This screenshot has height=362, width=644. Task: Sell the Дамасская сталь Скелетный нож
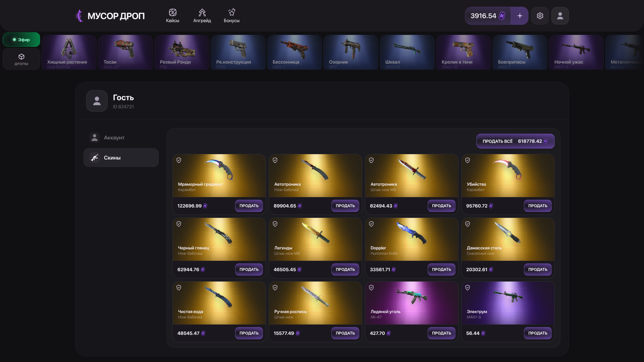(538, 269)
